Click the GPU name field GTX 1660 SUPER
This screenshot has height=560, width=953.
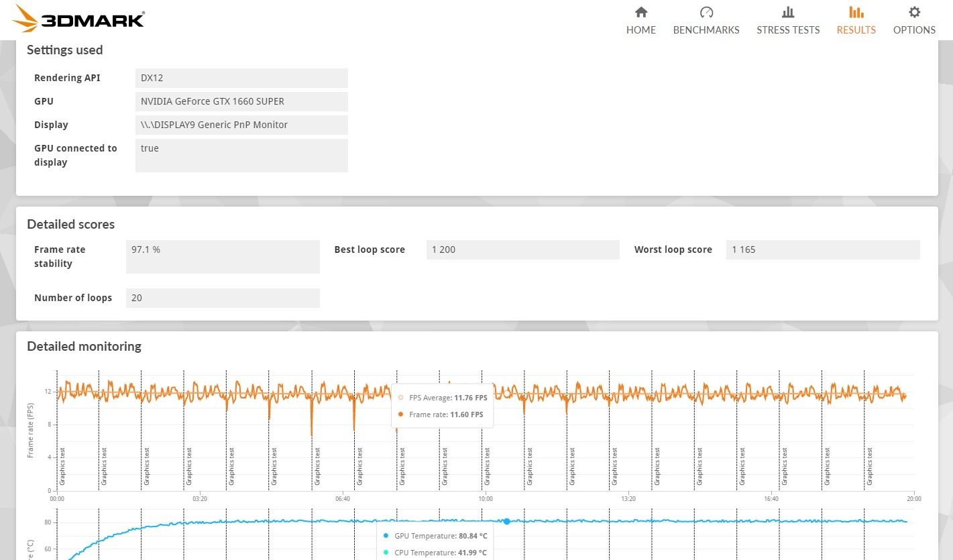click(x=241, y=101)
